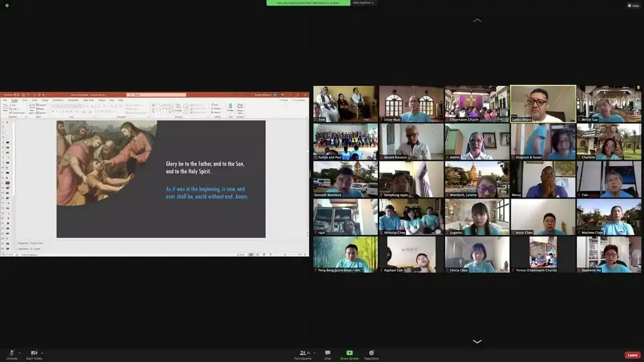Image resolution: width=644 pixels, height=362 pixels.
Task: Select Eugenia's video tile
Action: 477,217
